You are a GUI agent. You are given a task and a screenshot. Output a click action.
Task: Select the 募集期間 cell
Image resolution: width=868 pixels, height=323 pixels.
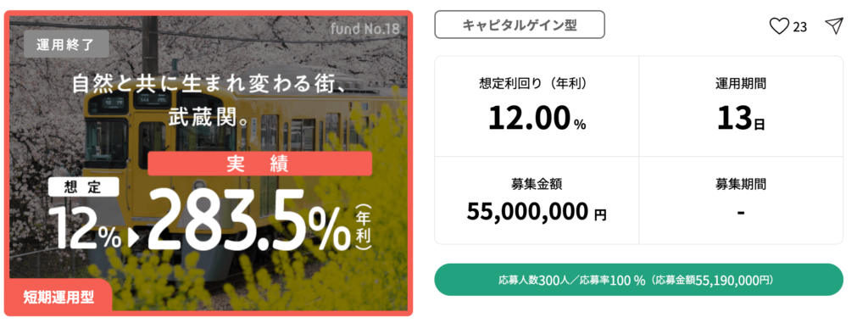coord(741,200)
